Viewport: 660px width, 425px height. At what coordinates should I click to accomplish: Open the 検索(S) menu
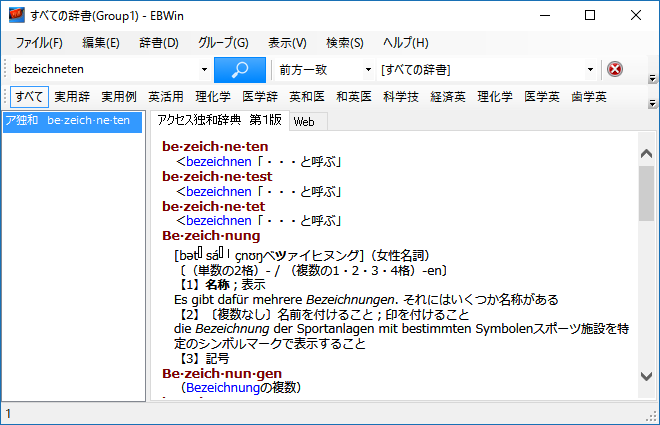pyautogui.click(x=344, y=42)
